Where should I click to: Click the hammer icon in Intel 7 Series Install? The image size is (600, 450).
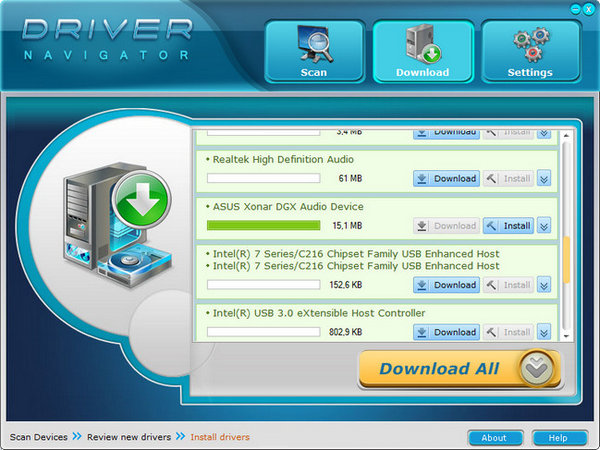tap(491, 285)
